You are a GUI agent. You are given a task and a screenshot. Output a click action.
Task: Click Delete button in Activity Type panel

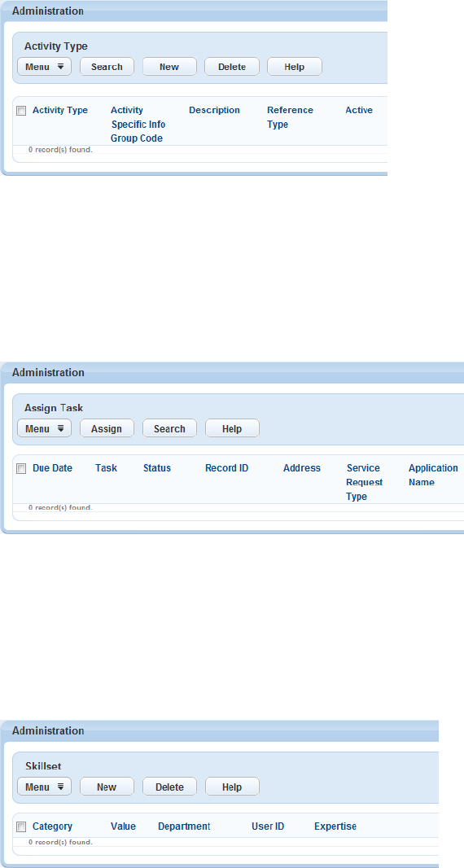pyautogui.click(x=231, y=67)
